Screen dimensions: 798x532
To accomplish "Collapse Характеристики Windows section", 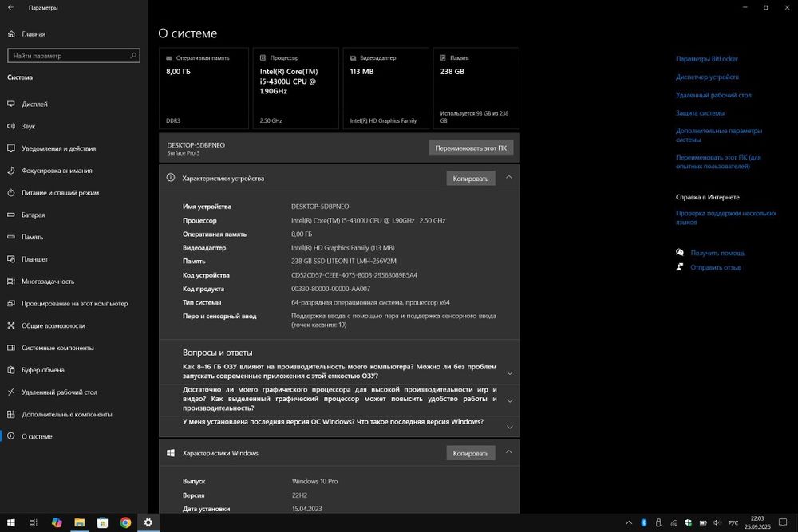I will click(509, 452).
